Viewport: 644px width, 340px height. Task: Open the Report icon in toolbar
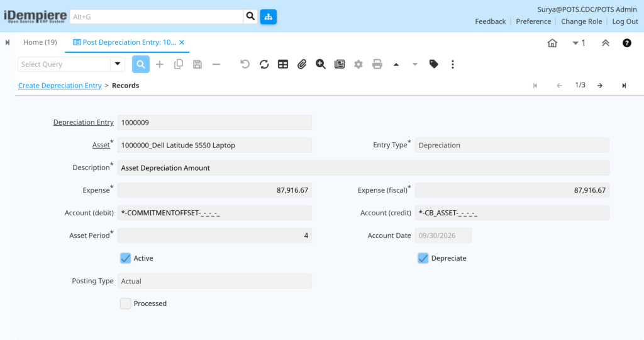coord(340,64)
